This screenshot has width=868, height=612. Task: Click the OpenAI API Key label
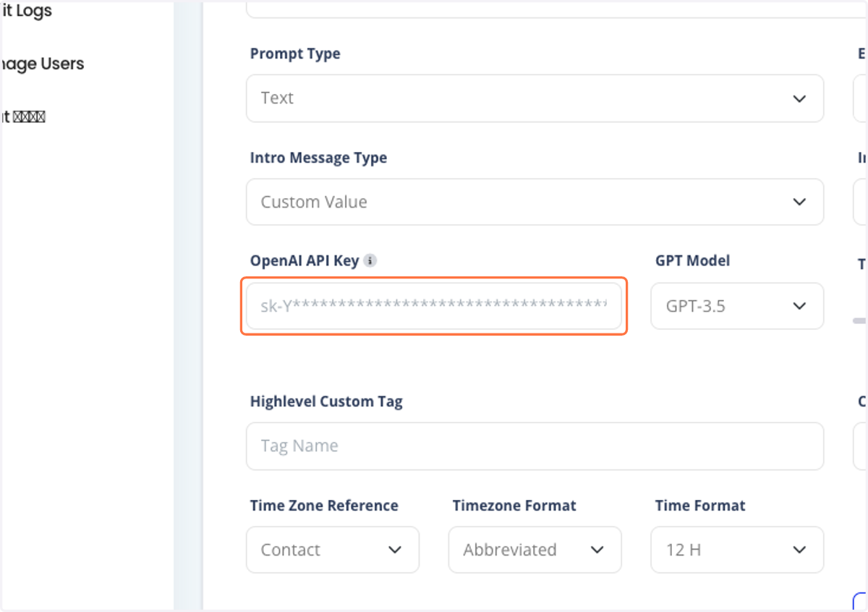click(x=305, y=260)
